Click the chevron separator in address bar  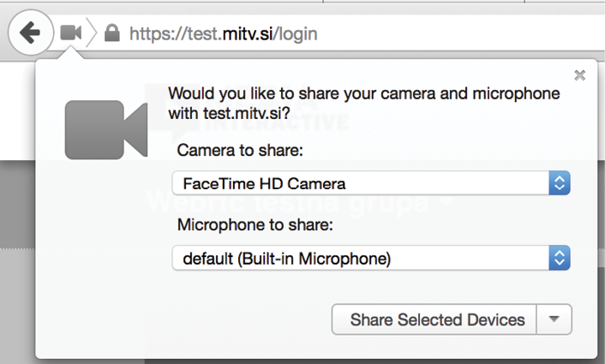click(x=92, y=33)
